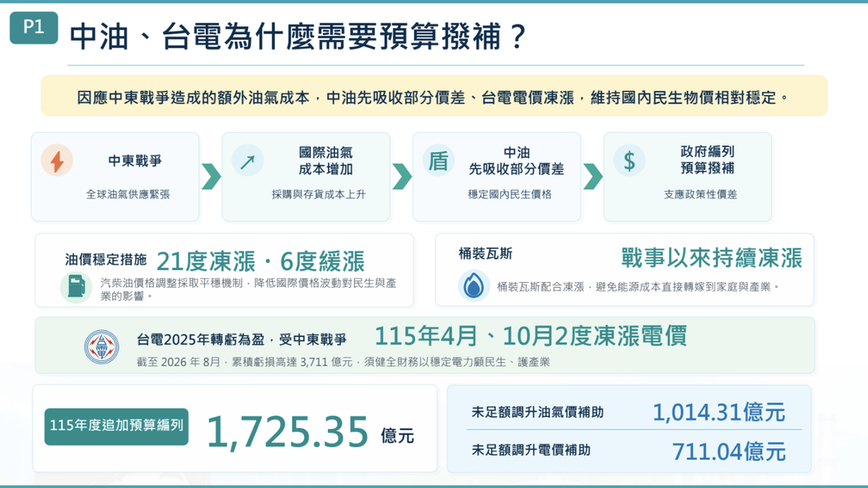Viewport: 868px width, 488px height.
Task: Click the description starting 汽柴油價格調整採取平穩機制
Action: tap(249, 290)
